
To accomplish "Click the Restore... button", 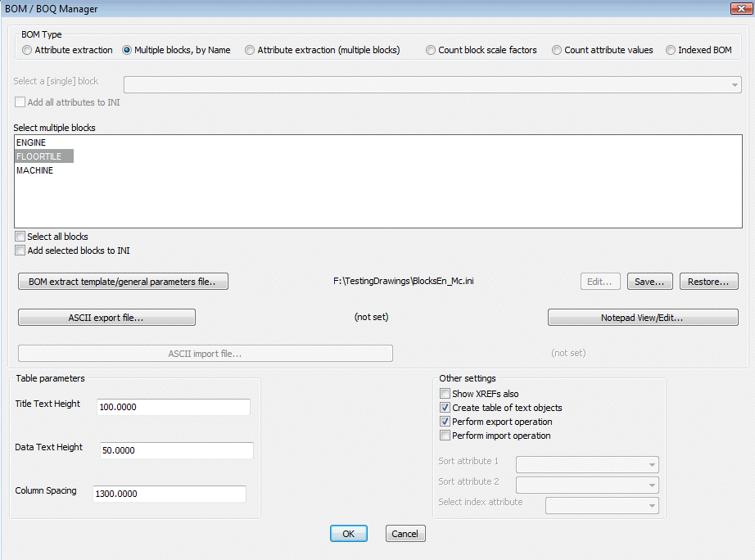I will click(708, 282).
